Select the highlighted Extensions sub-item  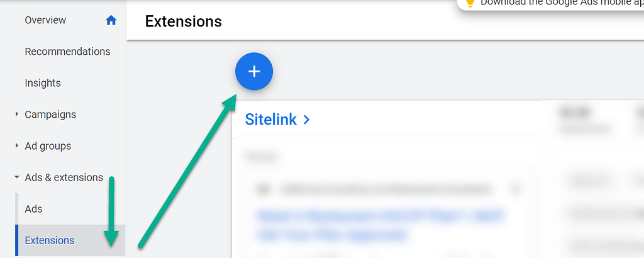coord(49,240)
